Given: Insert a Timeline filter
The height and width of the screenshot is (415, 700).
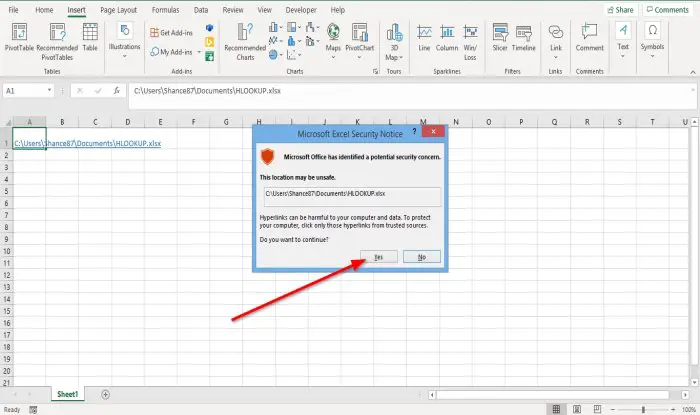Looking at the screenshot, I should [523, 37].
